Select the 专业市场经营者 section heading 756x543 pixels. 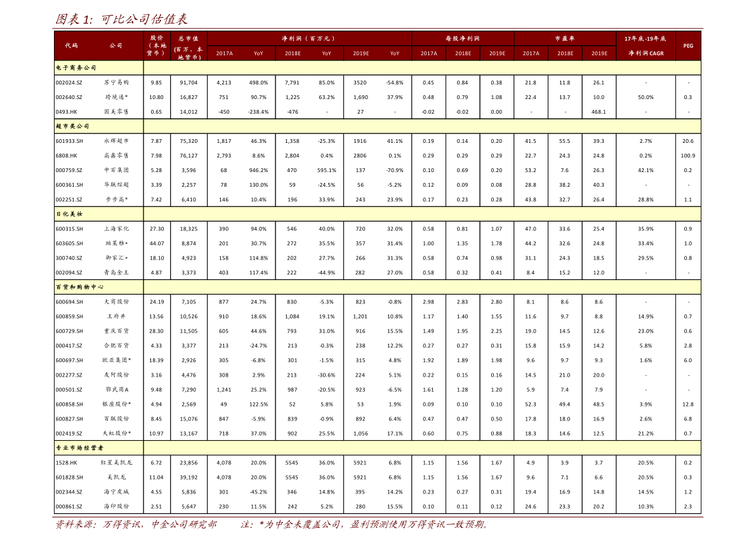coord(79,448)
